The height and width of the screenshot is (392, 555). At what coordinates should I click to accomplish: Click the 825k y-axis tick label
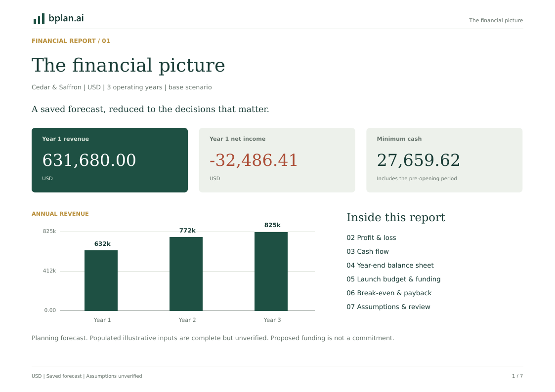49,231
